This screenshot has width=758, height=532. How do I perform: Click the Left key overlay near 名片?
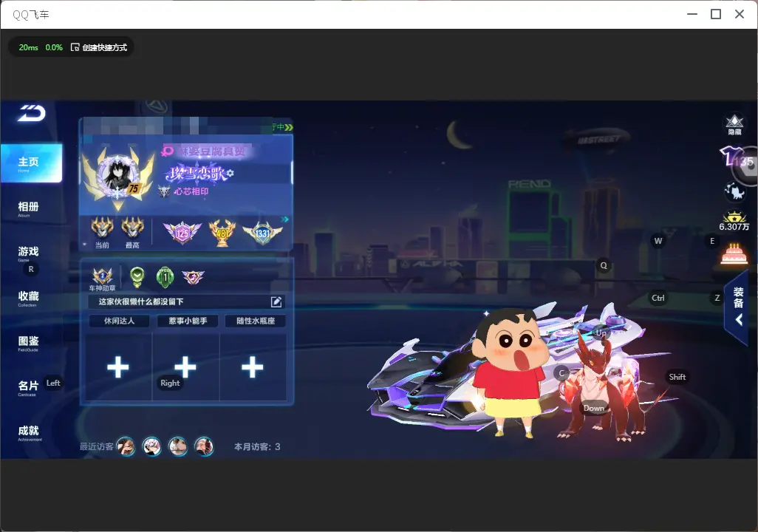point(53,383)
